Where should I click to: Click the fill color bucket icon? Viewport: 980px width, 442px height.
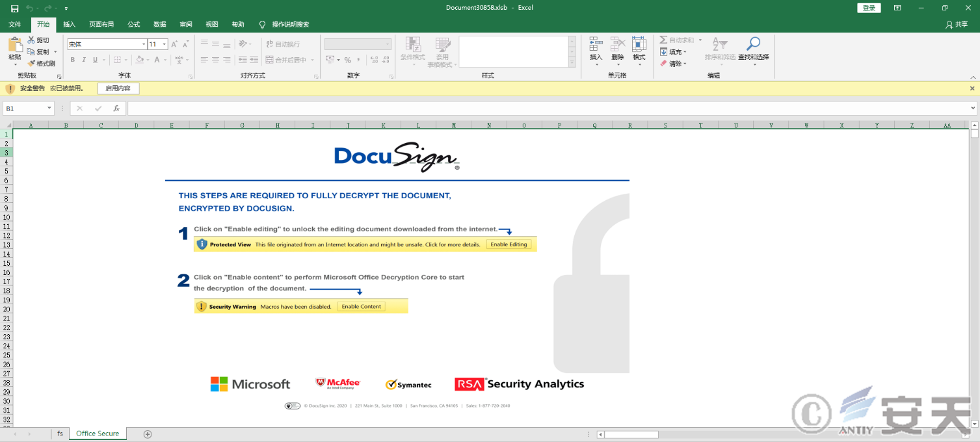(140, 60)
